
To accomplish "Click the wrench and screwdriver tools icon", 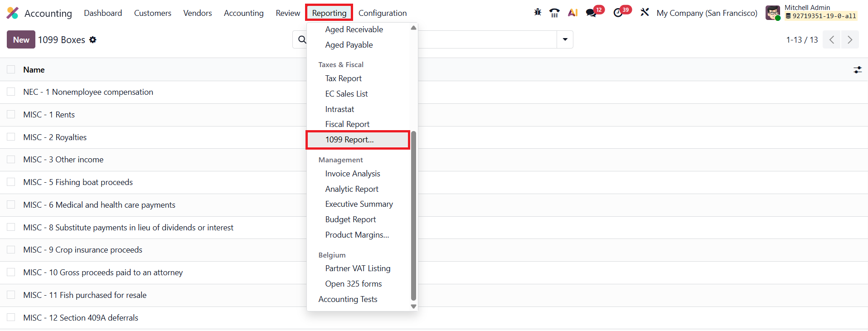I will click(x=645, y=12).
